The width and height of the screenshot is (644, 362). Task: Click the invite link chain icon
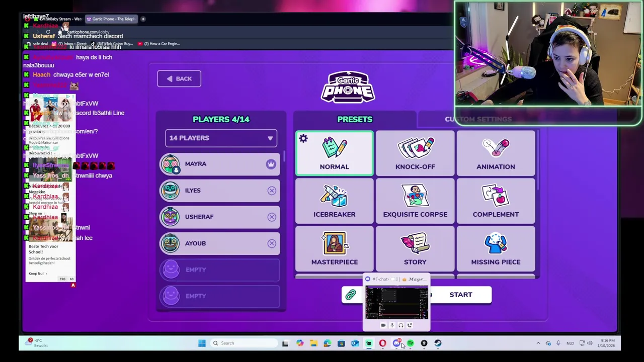pyautogui.click(x=351, y=295)
